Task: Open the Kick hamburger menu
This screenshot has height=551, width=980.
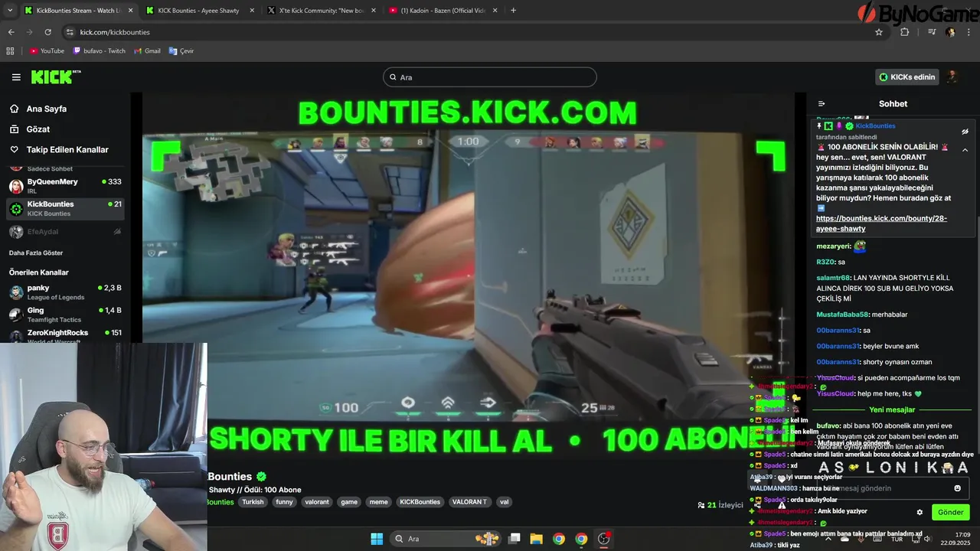Action: 16,77
